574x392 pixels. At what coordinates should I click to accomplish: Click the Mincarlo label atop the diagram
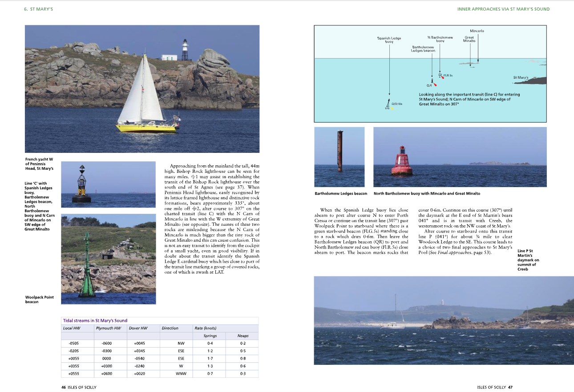477,31
